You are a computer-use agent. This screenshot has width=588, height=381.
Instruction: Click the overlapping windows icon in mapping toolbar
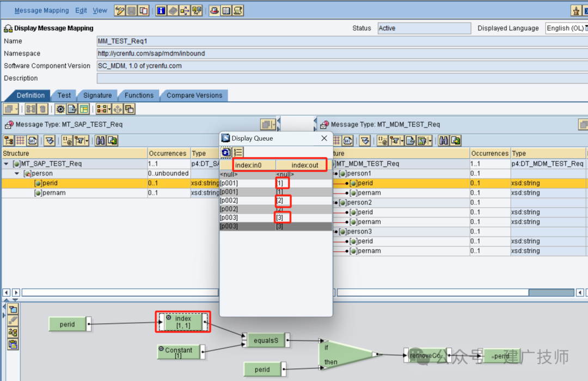(x=130, y=109)
